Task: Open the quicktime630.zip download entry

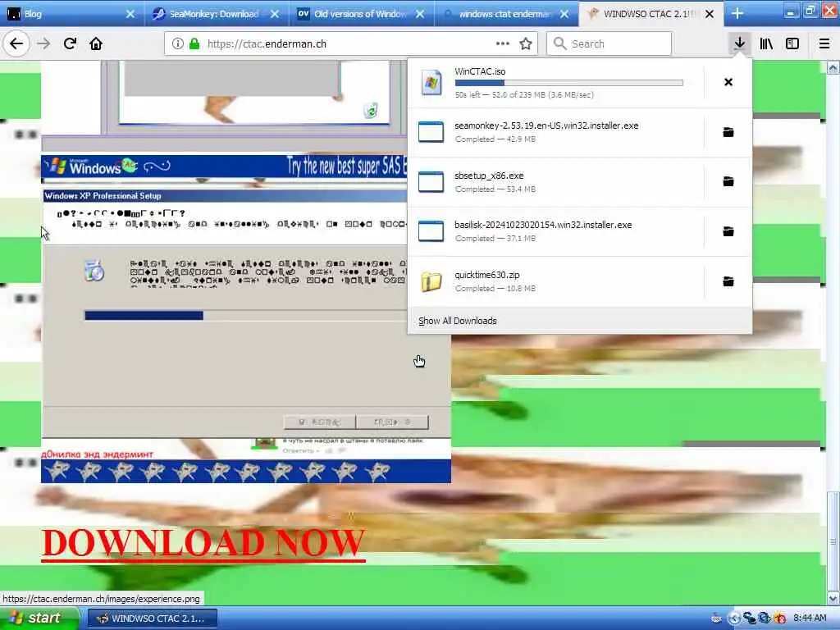Action: pos(556,281)
